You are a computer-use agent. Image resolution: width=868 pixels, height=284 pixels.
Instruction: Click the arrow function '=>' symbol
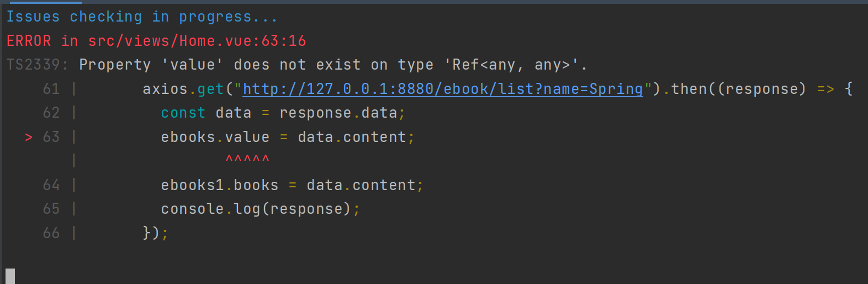825,89
